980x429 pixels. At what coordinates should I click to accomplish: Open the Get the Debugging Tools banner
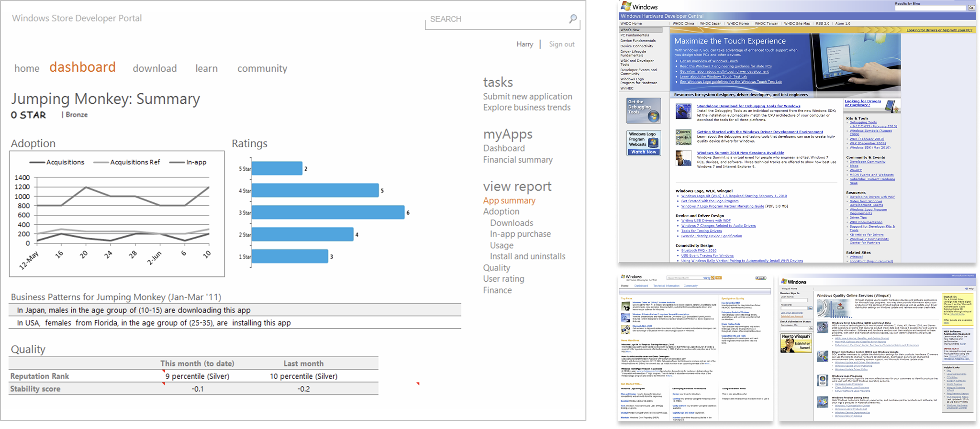click(x=644, y=110)
